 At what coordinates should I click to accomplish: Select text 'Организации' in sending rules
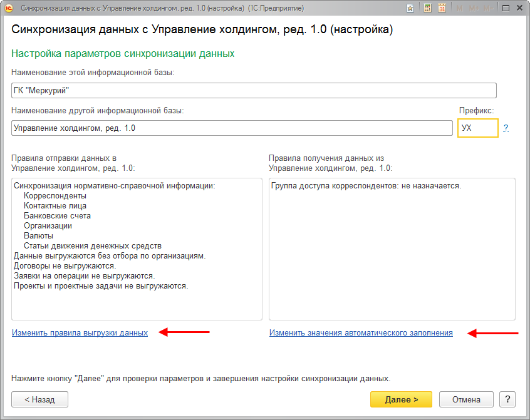click(x=48, y=226)
